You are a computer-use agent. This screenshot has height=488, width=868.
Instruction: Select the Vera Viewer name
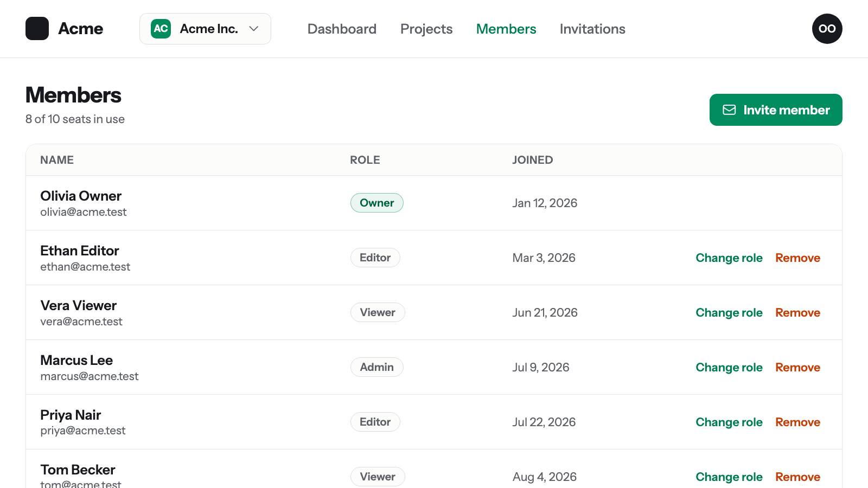(79, 305)
